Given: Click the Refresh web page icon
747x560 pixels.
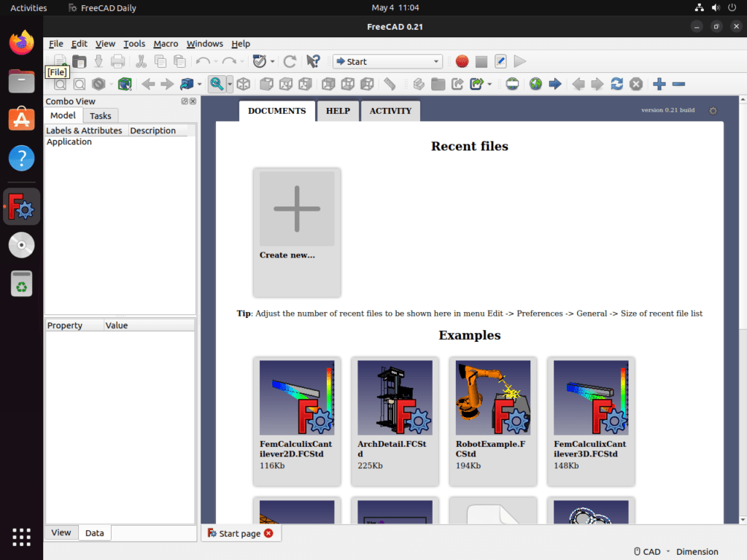Looking at the screenshot, I should [x=616, y=84].
